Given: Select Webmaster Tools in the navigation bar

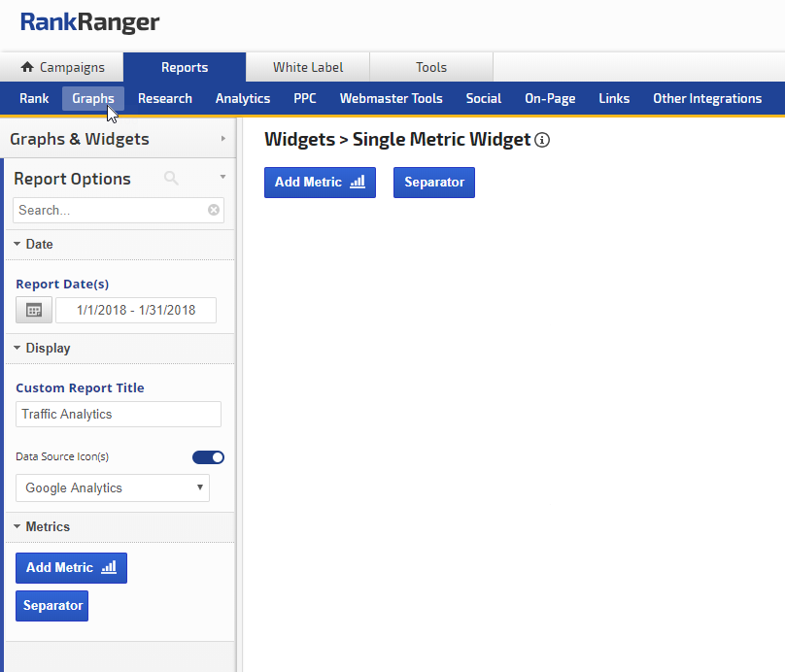Looking at the screenshot, I should (x=391, y=98).
